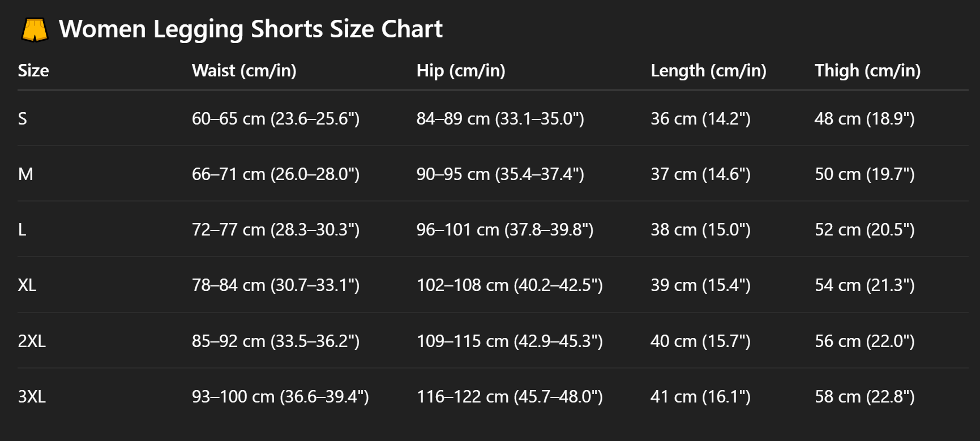Select the Hip (cm/in) column header
Image resolution: width=980 pixels, height=441 pixels.
click(x=461, y=70)
